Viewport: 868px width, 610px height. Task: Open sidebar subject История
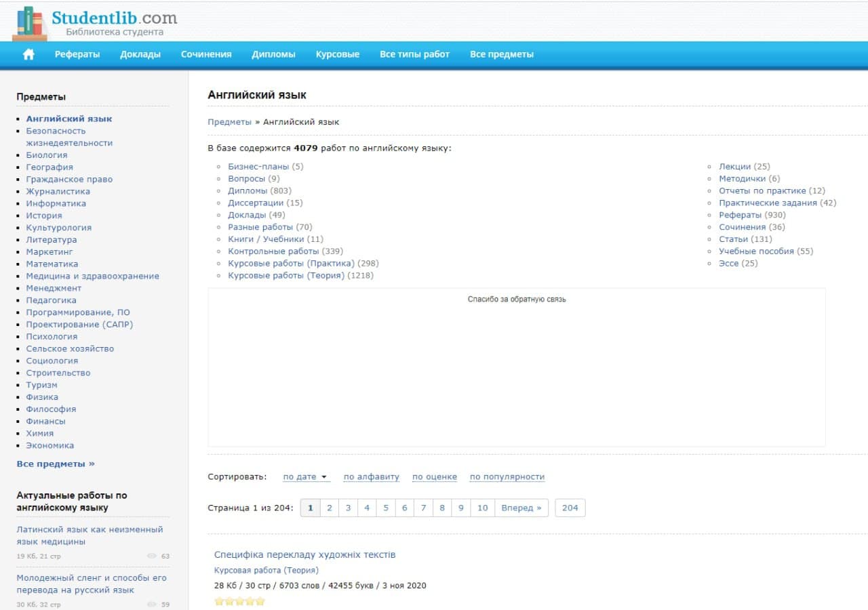44,216
